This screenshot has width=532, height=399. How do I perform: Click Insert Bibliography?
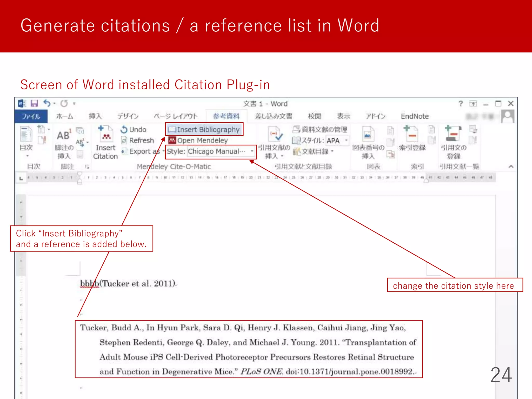click(x=204, y=129)
